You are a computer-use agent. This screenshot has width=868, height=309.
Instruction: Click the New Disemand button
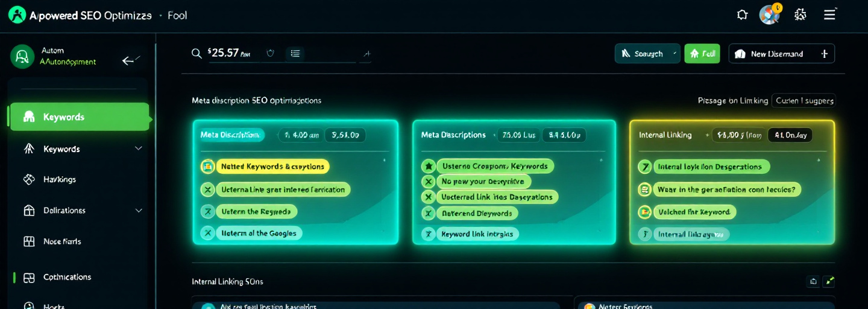[x=781, y=54]
